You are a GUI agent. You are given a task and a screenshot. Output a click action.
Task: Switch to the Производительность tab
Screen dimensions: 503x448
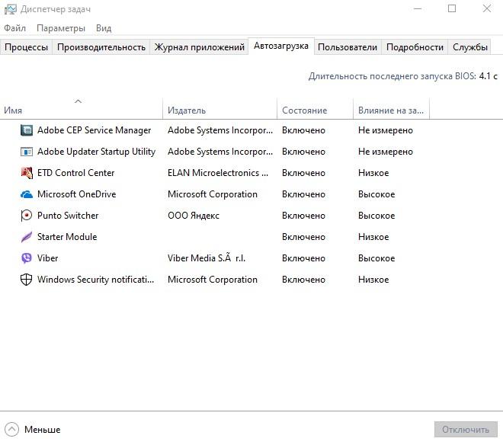tap(101, 47)
